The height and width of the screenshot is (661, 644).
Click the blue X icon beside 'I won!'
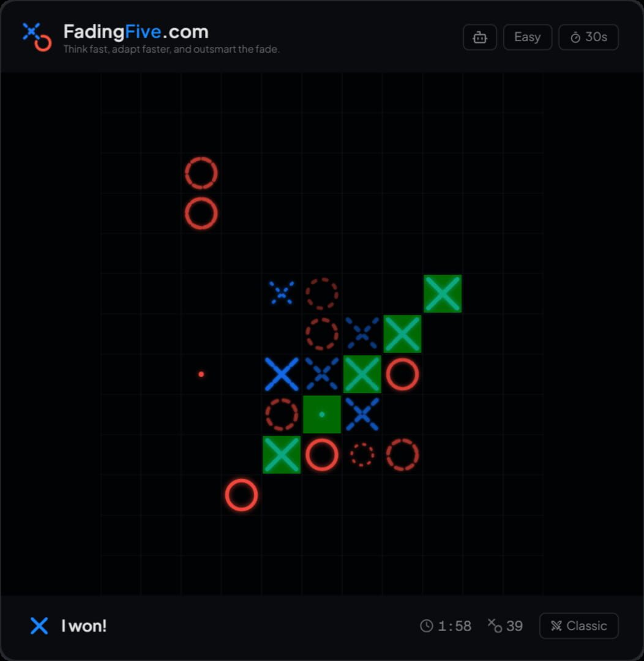coord(39,626)
